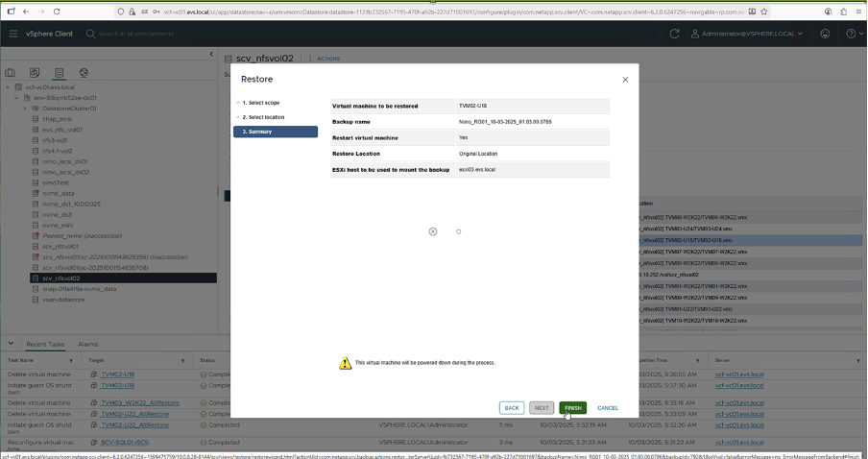Go to step 1 Select scope
Image resolution: width=868 pixels, height=459 pixels.
[261, 103]
